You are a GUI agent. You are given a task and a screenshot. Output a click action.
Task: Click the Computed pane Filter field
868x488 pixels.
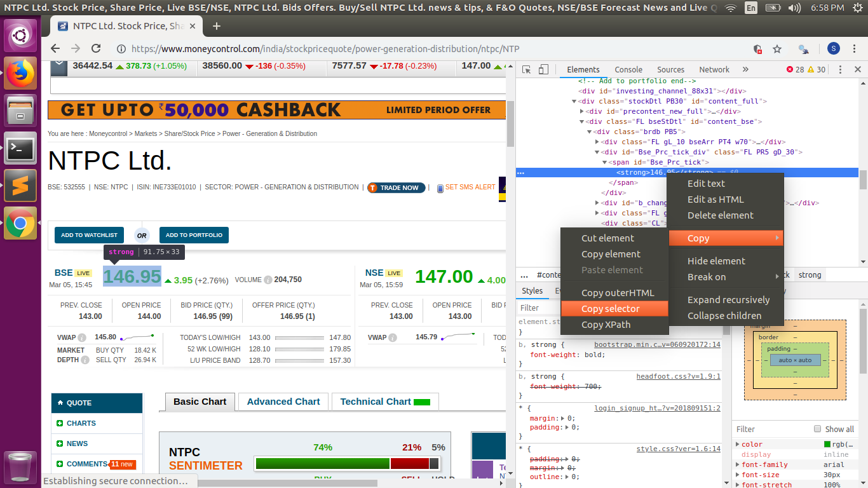coord(771,429)
